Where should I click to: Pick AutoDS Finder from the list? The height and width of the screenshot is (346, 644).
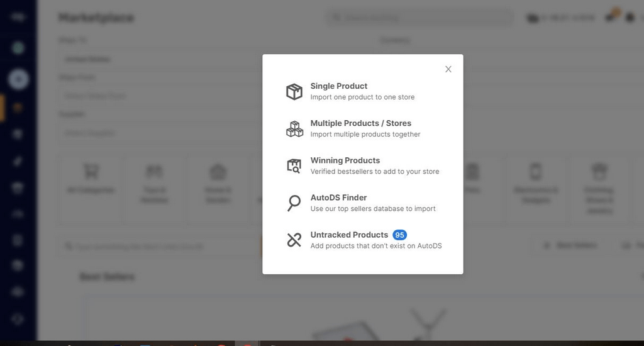click(x=338, y=198)
